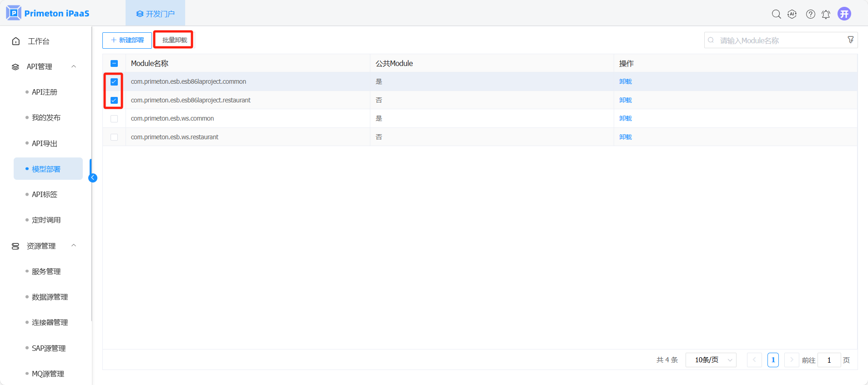The width and height of the screenshot is (868, 385).
Task: Click the 批量卸载 button
Action: click(174, 40)
